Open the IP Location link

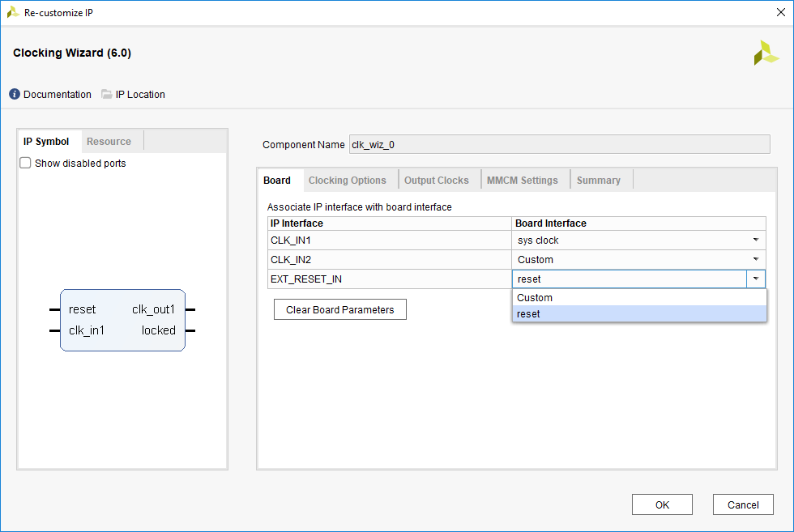click(x=140, y=94)
